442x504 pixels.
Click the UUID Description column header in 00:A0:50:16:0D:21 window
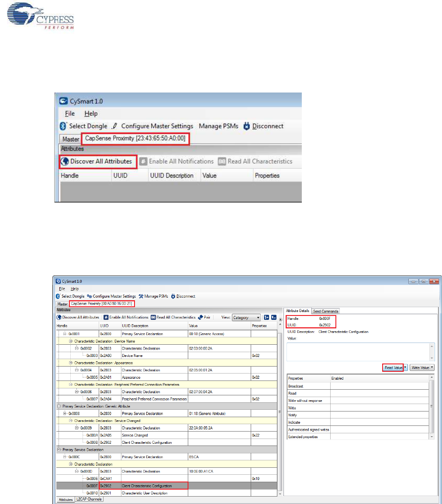click(154, 326)
